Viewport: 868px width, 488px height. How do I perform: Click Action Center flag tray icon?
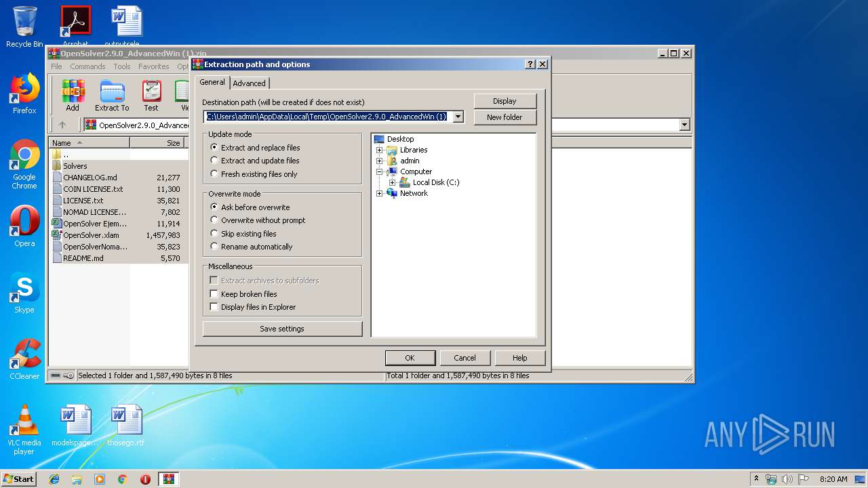(x=804, y=479)
